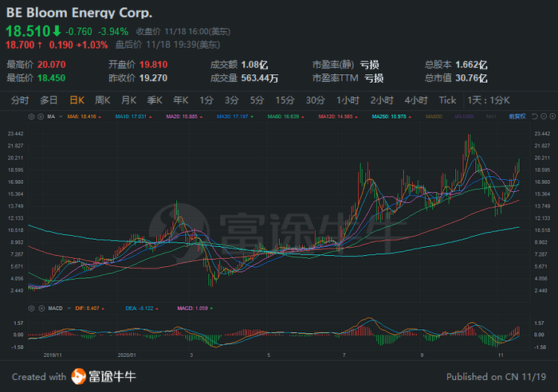Click the 市盈率TTM 亏损 value
This screenshot has width=558, height=392.
point(374,78)
